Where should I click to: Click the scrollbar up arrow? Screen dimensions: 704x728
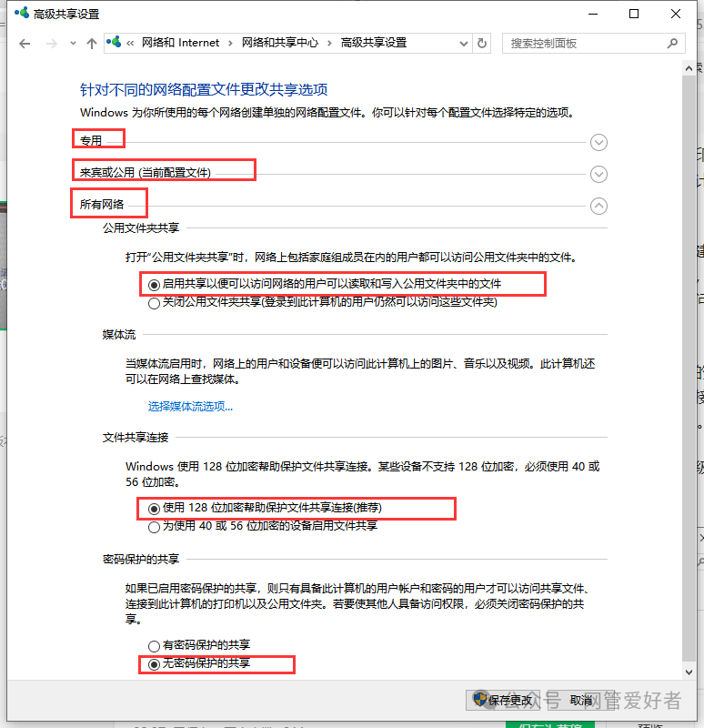[689, 69]
